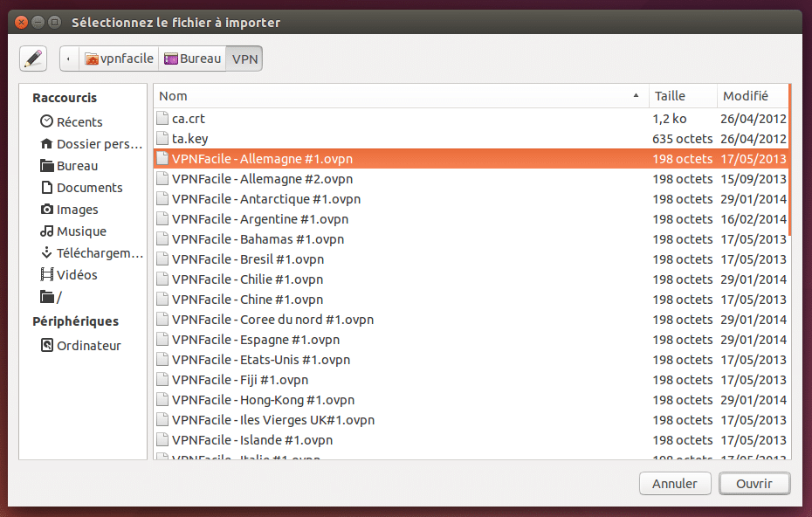Viewport: 812px width, 517px height.
Task: Click the file icon of Fiji #1.ovpn
Action: click(x=162, y=379)
